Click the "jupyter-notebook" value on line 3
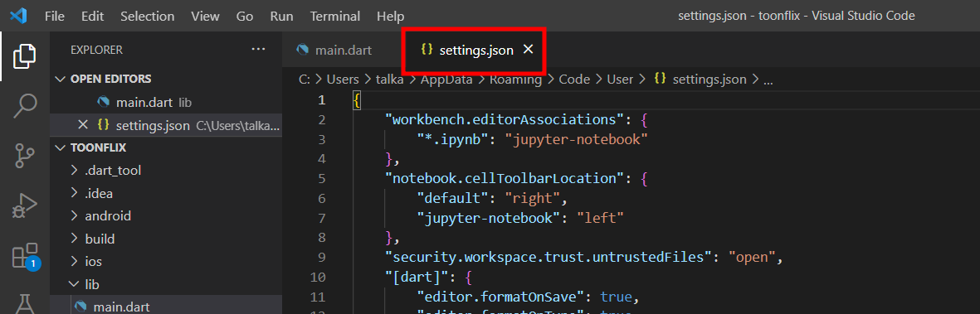Viewport: 980px width, 314px height. (576, 139)
